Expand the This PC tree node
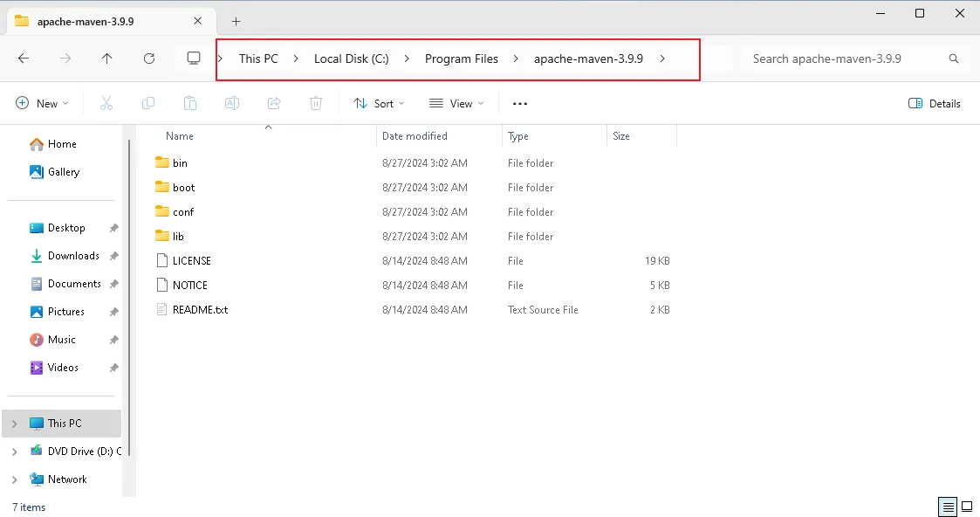980x517 pixels. (x=14, y=424)
